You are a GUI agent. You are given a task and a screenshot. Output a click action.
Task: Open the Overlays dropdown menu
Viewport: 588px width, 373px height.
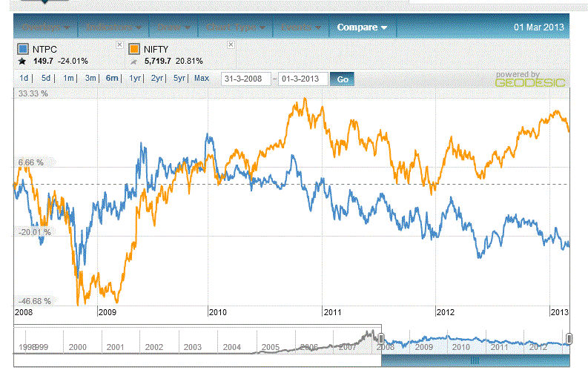point(46,27)
